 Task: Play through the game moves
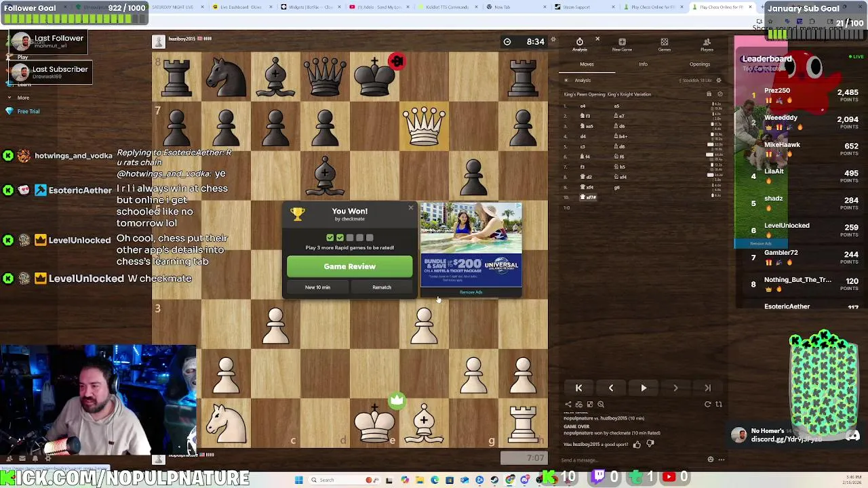tap(644, 388)
